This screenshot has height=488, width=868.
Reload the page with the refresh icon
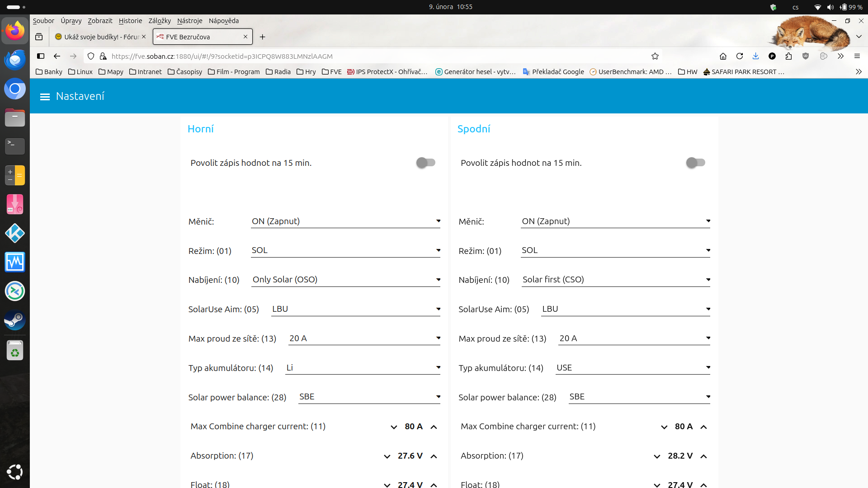pyautogui.click(x=740, y=56)
